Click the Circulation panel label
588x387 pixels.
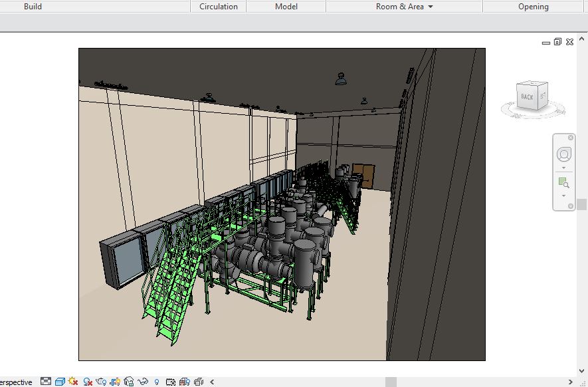point(219,7)
